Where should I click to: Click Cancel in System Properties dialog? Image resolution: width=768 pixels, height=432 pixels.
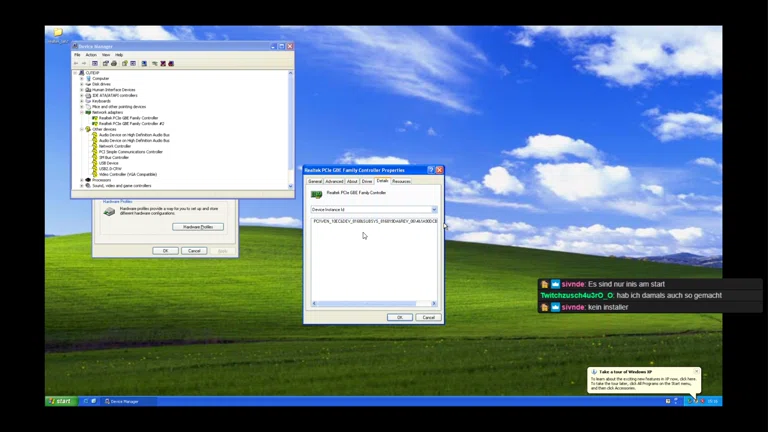coord(194,251)
